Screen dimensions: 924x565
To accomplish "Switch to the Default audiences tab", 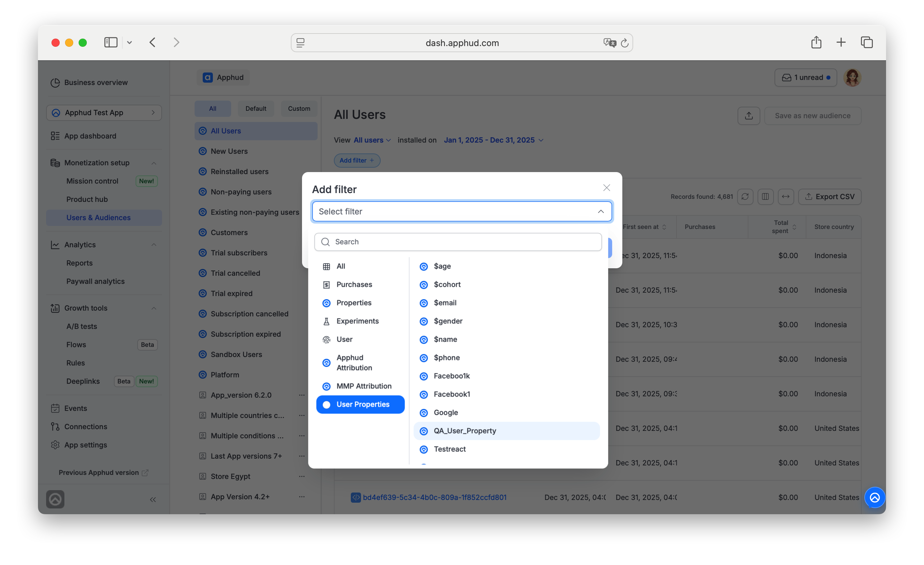I will (x=256, y=109).
